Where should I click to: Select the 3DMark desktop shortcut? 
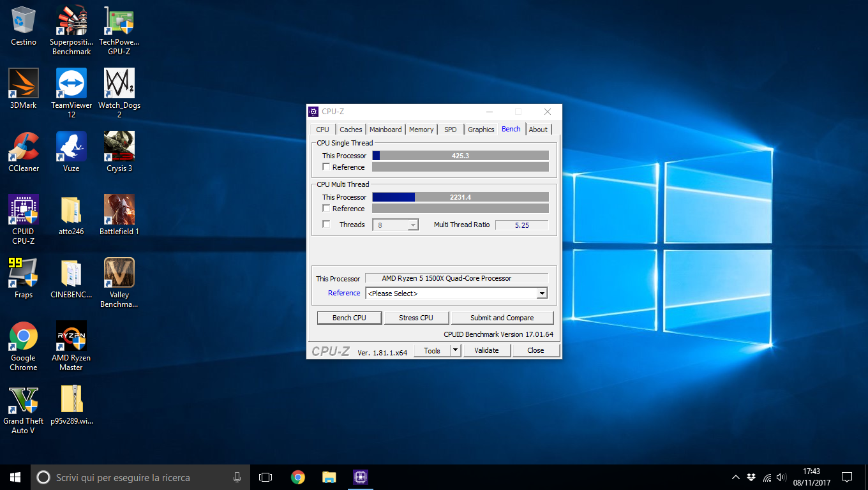click(24, 89)
